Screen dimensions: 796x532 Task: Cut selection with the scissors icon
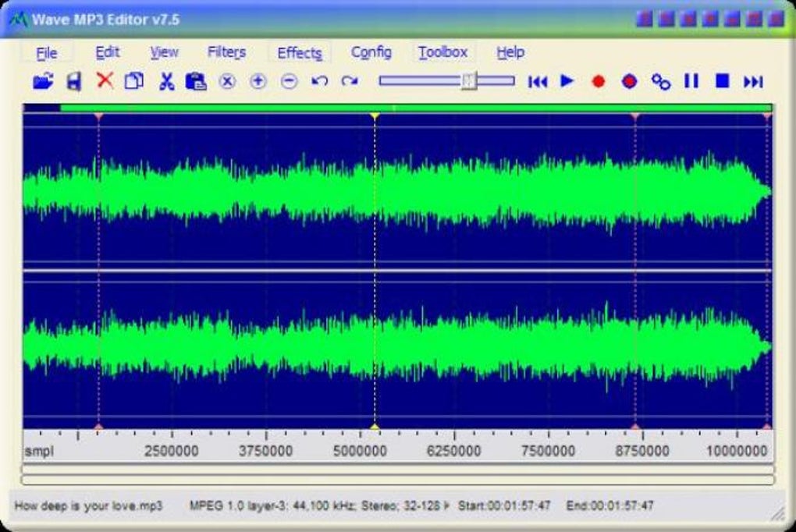coord(166,81)
